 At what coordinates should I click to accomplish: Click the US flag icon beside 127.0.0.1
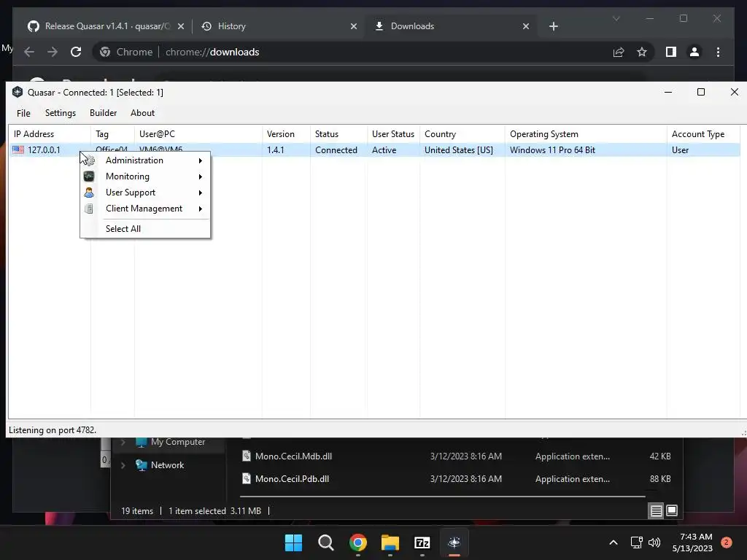coord(18,150)
